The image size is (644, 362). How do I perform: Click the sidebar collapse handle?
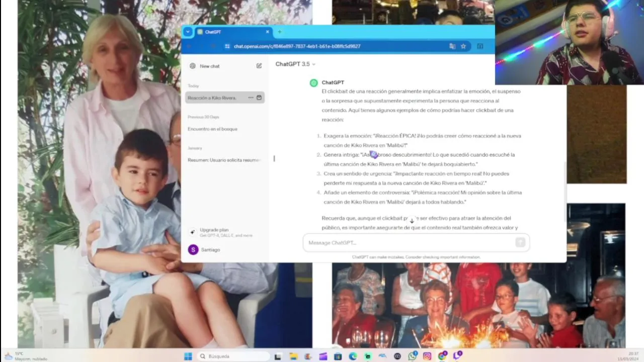[x=274, y=158]
